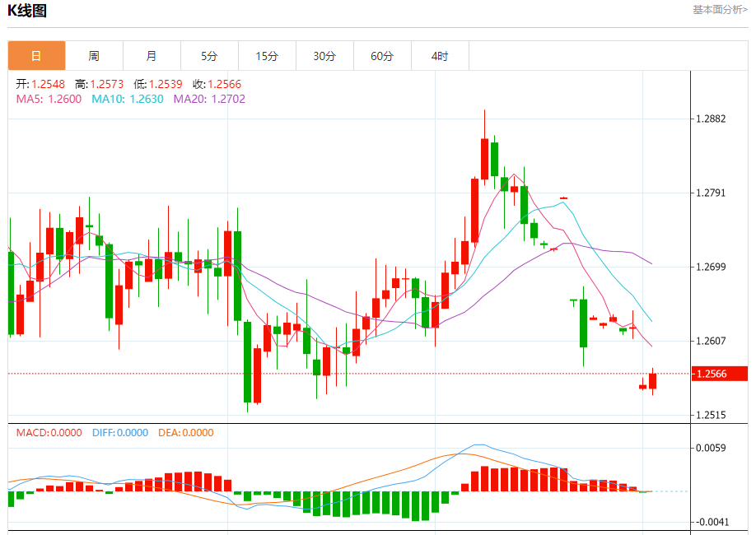Click the MA5 indicator label
The image size is (756, 535).
pyautogui.click(x=49, y=99)
